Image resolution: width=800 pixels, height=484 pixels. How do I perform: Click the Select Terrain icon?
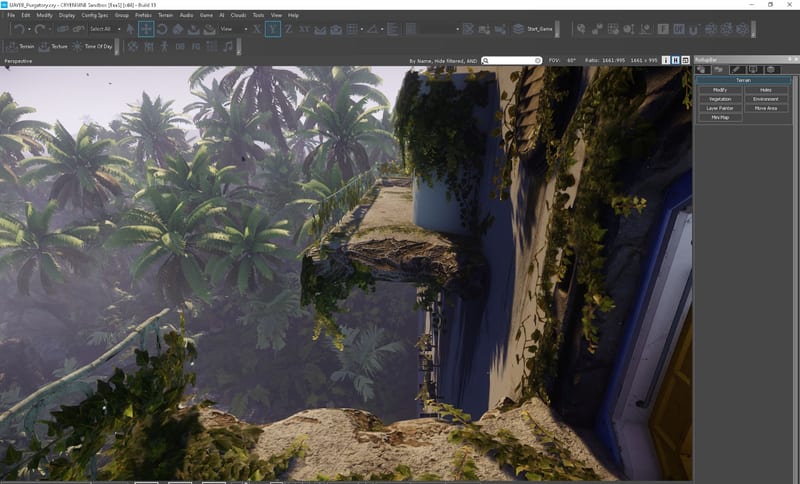tap(194, 29)
